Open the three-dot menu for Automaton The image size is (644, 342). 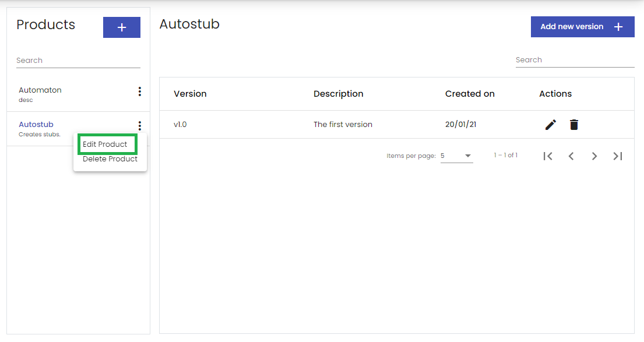click(140, 91)
